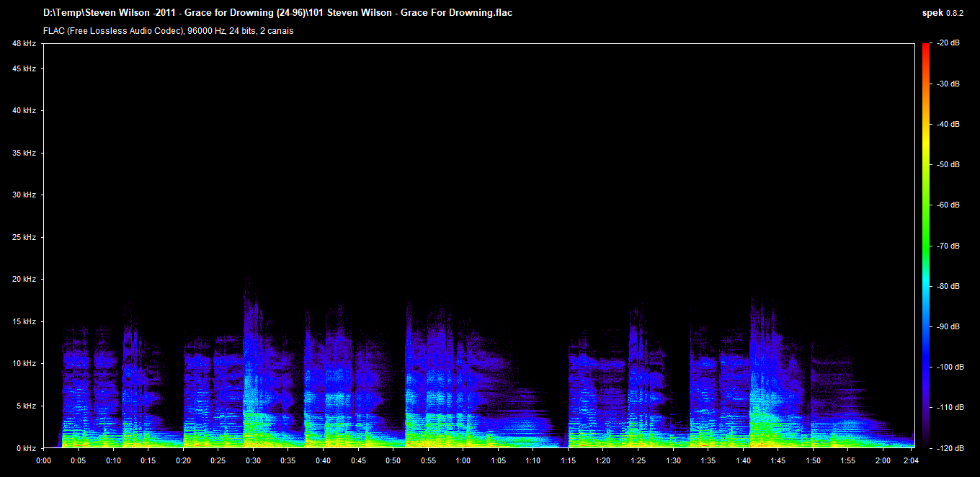Viewport: 980px width, 477px height.
Task: Click the -50 dB scale label
Action: (x=948, y=165)
